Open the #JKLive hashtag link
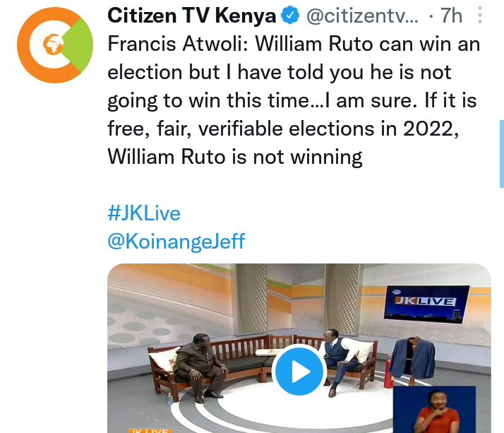Screen dimensions: 504x433 (x=144, y=213)
